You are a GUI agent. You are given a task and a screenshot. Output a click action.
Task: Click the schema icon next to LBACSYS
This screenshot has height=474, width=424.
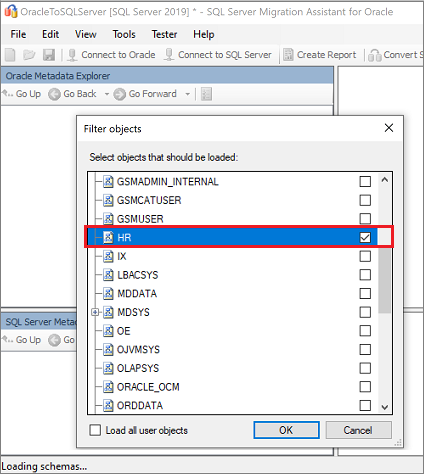(x=108, y=275)
